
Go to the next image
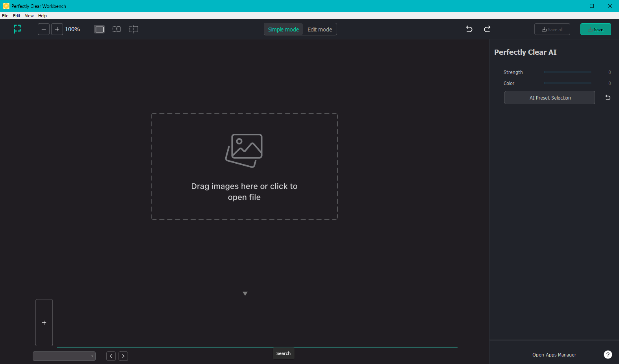pyautogui.click(x=123, y=356)
